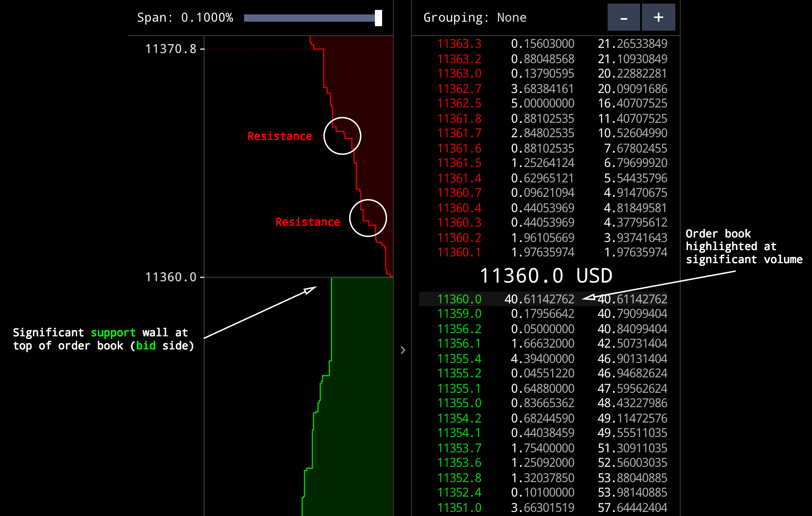Click the bid price 11355.2

click(x=459, y=373)
